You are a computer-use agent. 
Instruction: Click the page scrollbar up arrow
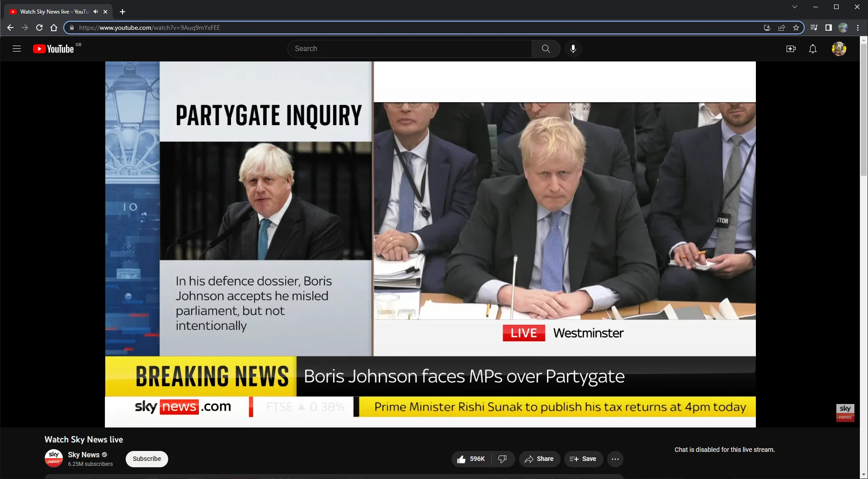pos(864,40)
